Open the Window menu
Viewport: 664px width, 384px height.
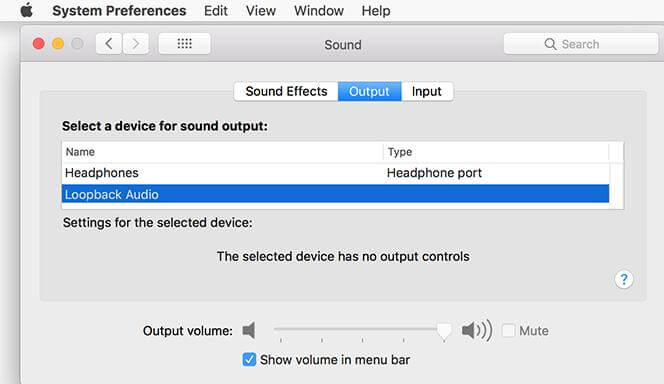point(319,11)
